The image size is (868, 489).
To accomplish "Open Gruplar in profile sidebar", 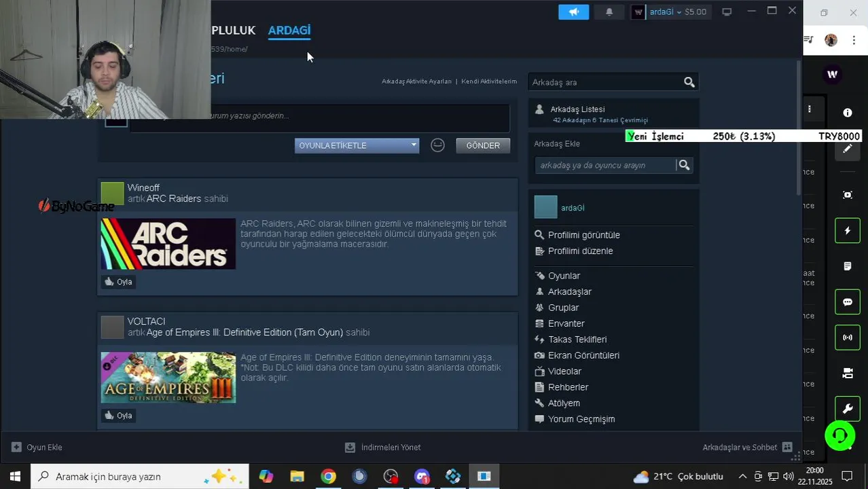I will (563, 308).
